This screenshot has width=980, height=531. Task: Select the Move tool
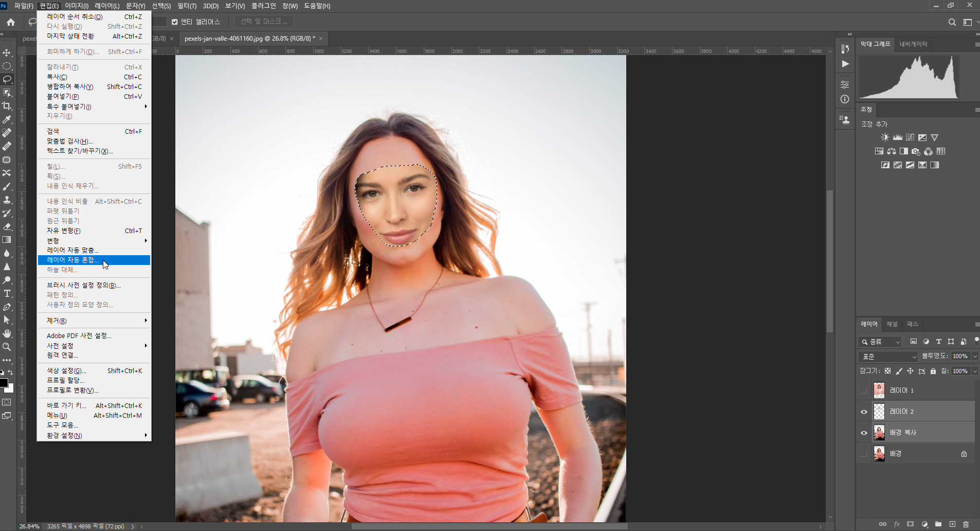point(7,52)
